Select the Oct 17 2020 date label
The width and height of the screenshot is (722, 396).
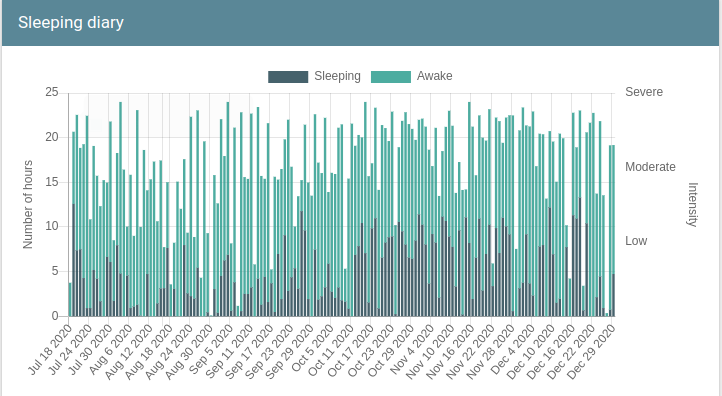(x=350, y=350)
